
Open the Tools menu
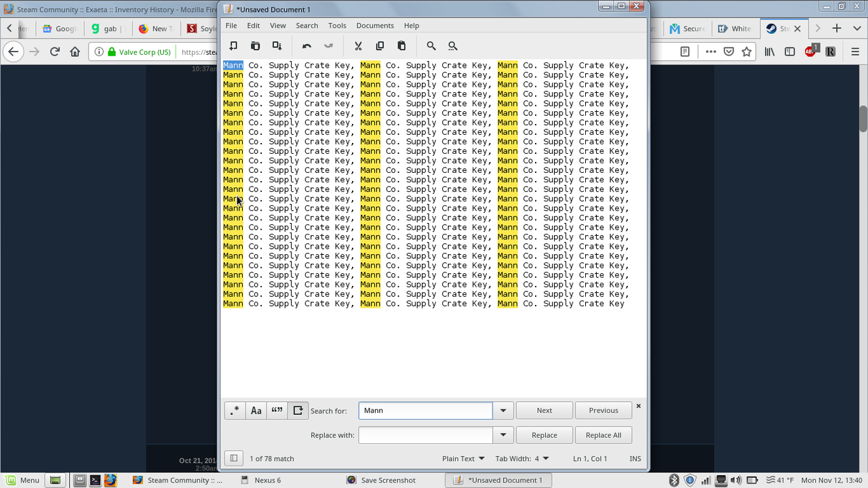point(337,25)
